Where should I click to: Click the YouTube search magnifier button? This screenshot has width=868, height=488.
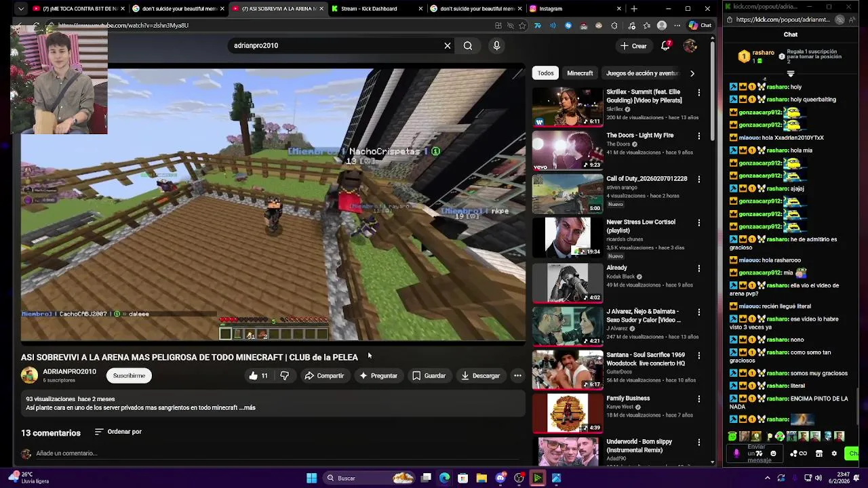[468, 45]
